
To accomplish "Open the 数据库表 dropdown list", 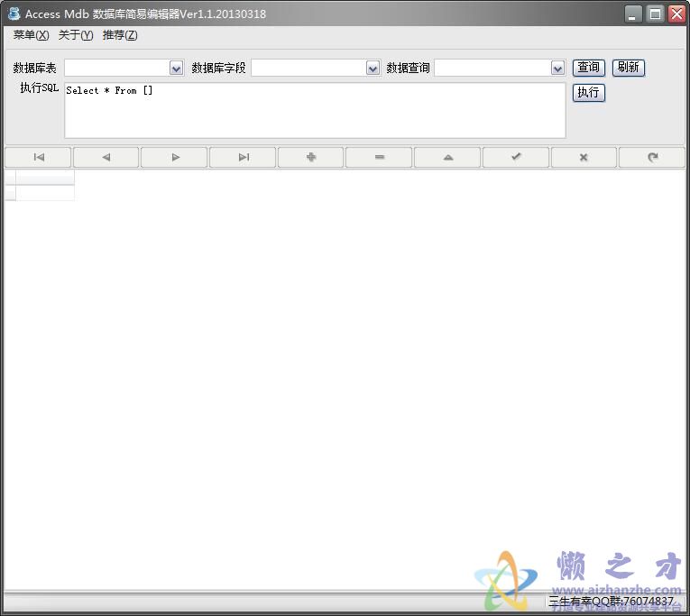I will (177, 68).
